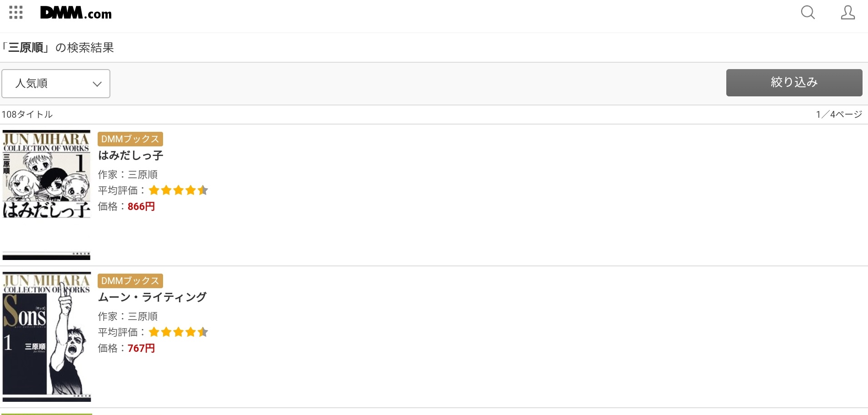Click the star rating of はみだしっ子
Screen dimensions: 868x415
(x=178, y=190)
